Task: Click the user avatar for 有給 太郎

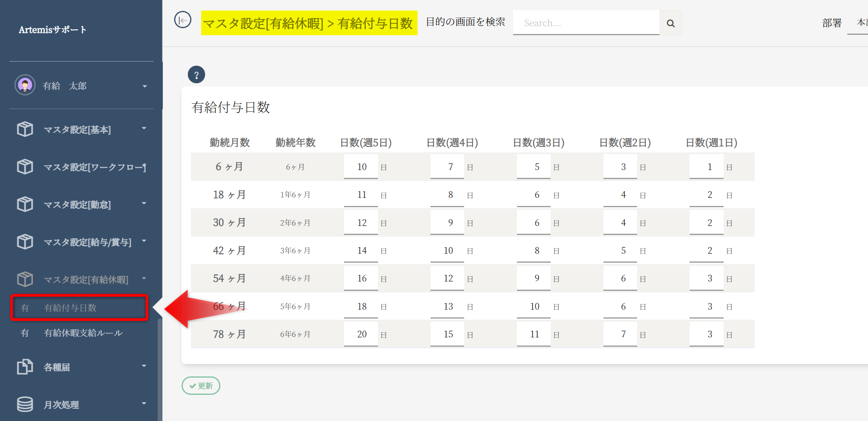Action: tap(25, 85)
